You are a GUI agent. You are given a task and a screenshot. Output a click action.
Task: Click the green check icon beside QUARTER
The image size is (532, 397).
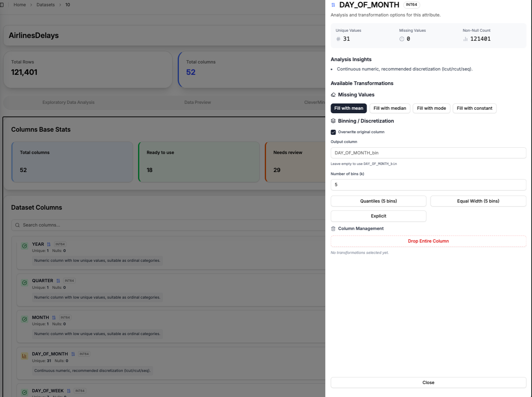pos(24,283)
